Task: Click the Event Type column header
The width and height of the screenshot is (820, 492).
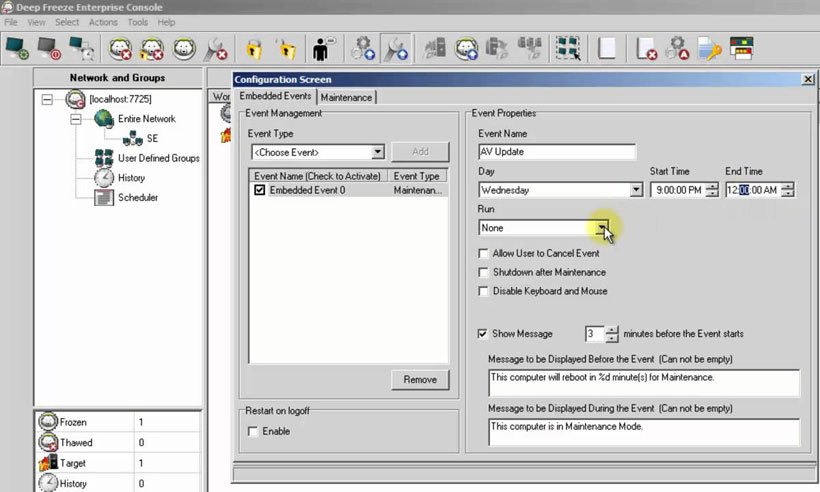Action: point(417,176)
